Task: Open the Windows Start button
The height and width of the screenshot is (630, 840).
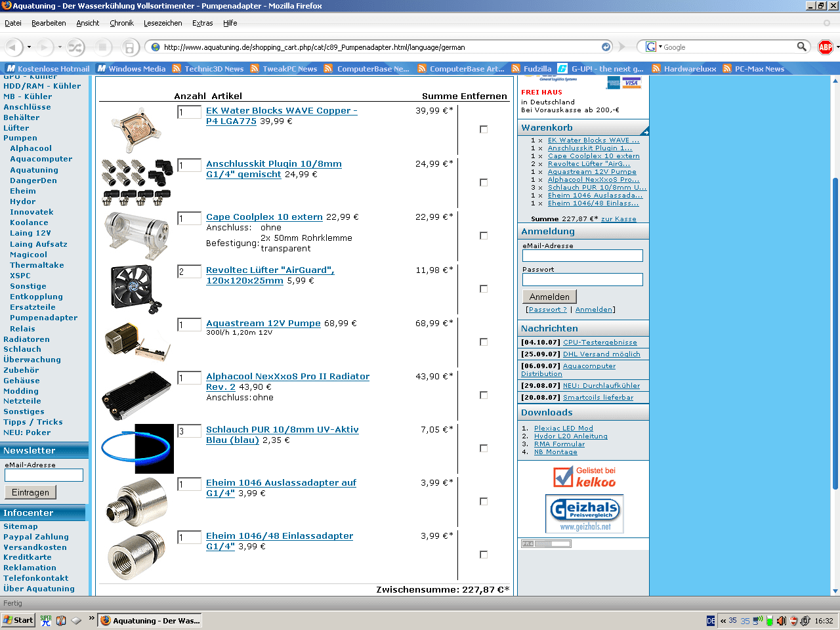Action: point(18,620)
